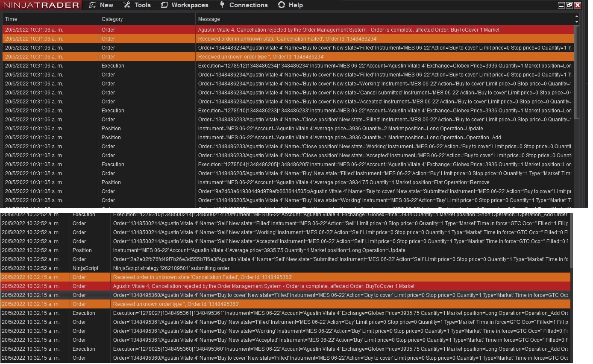
Task: Select red 'Cancellation rejected' message at 10:32:15
Action: (x=285, y=286)
